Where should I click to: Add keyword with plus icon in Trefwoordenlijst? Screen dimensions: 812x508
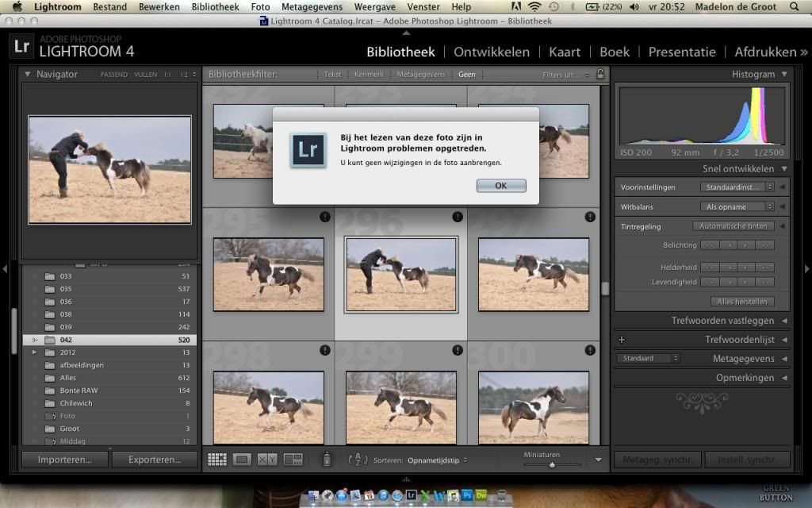pyautogui.click(x=622, y=340)
